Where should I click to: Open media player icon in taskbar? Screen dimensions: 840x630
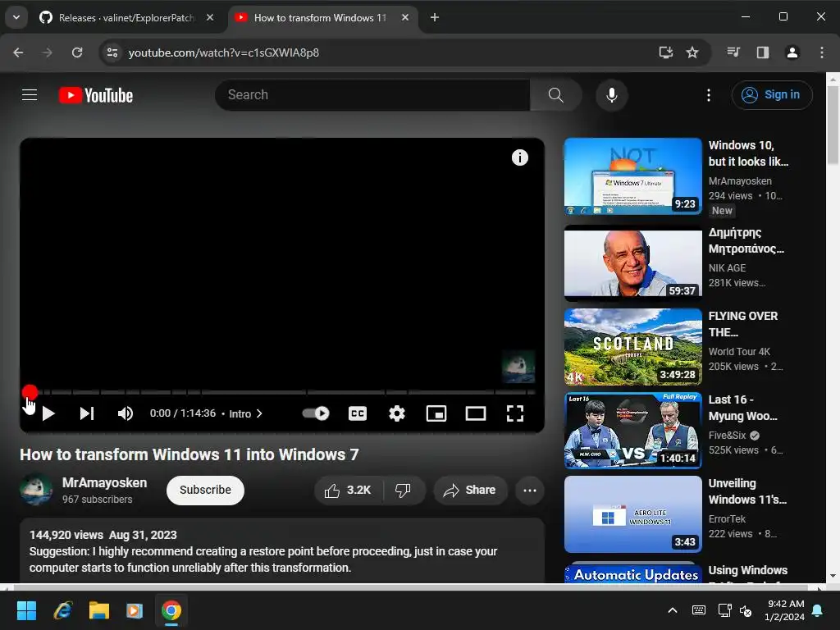coord(135,610)
